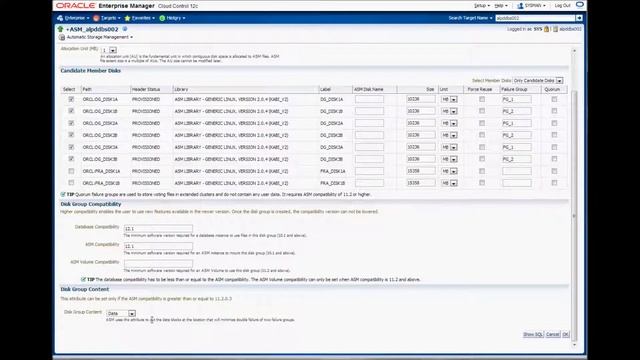Viewport: 640px width, 360px height.
Task: Click ASM Disk Name field for DG_DISK1A
Action: click(x=369, y=99)
